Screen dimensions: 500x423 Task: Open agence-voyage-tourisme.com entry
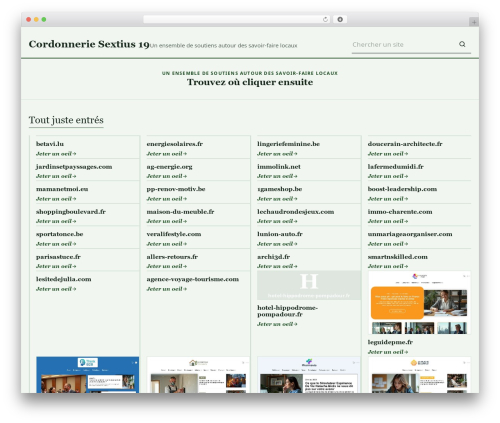[x=193, y=279]
